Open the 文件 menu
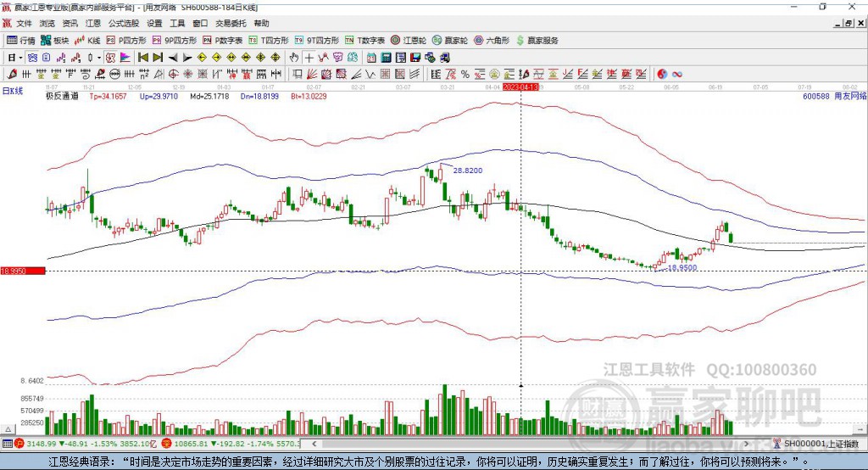868x470 pixels. point(25,23)
